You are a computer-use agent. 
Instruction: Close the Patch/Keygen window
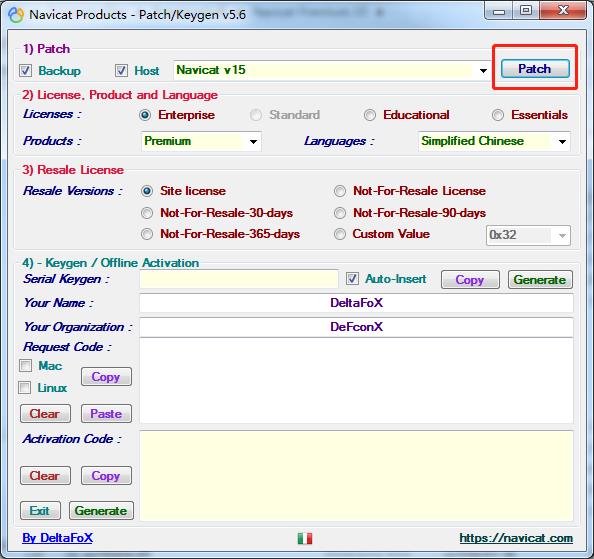(x=563, y=10)
